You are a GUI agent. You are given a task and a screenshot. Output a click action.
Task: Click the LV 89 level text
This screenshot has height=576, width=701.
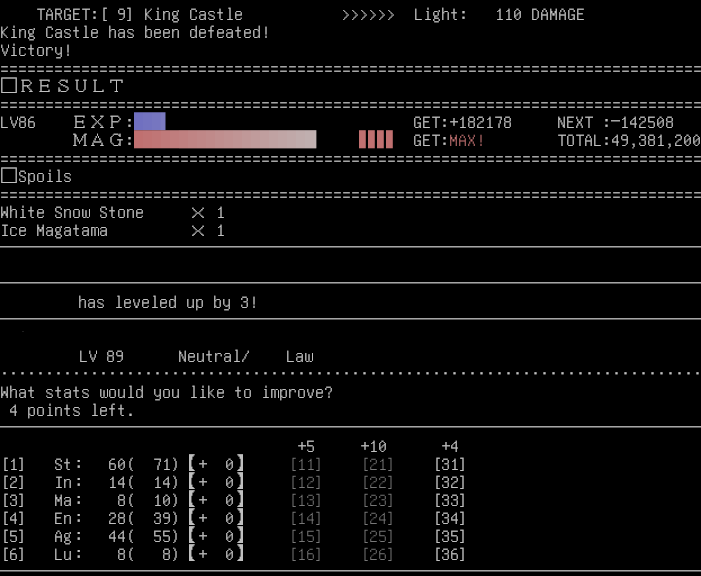pos(101,356)
